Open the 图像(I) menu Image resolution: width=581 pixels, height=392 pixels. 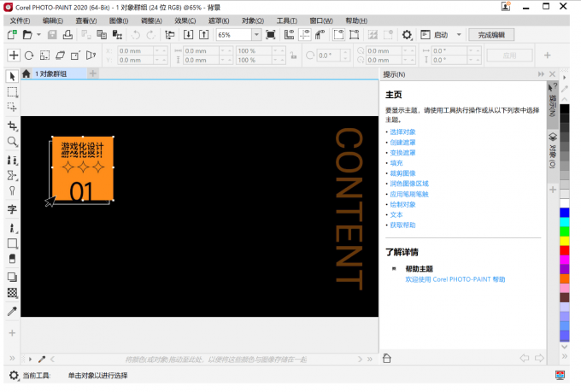(119, 20)
